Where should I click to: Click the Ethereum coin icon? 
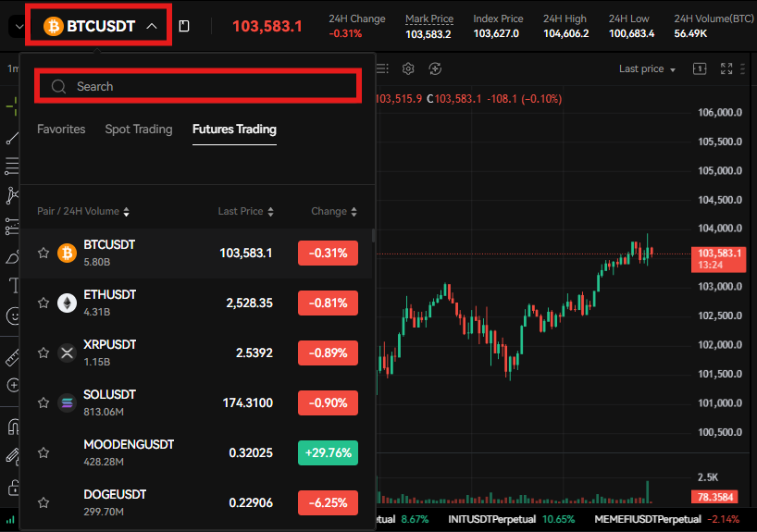pos(68,303)
